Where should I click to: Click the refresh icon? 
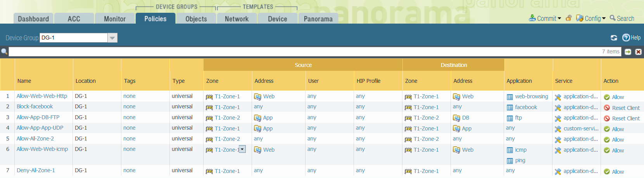tap(614, 38)
